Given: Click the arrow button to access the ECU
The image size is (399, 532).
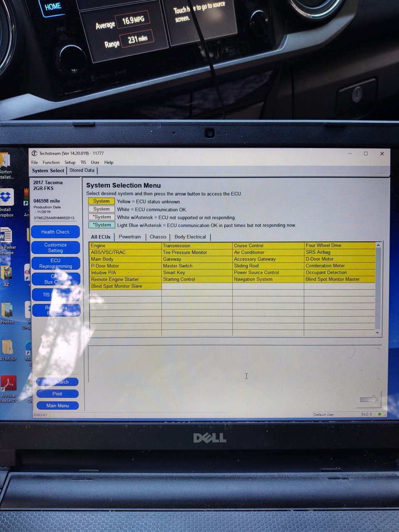Looking at the screenshot, I should pyautogui.click(x=369, y=400).
